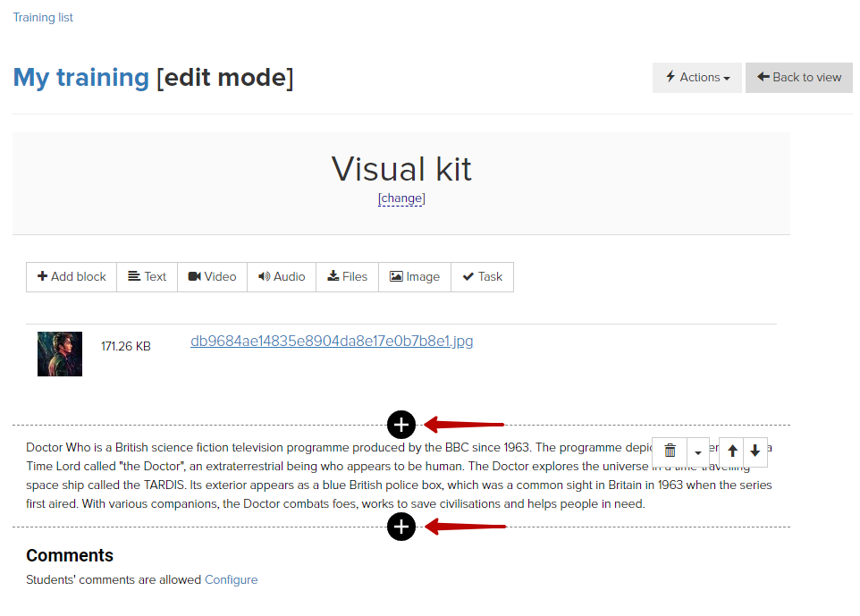Viewport: 860px width, 616px height.
Task: Open the db9684ae...jpg file link
Action: pyautogui.click(x=332, y=342)
